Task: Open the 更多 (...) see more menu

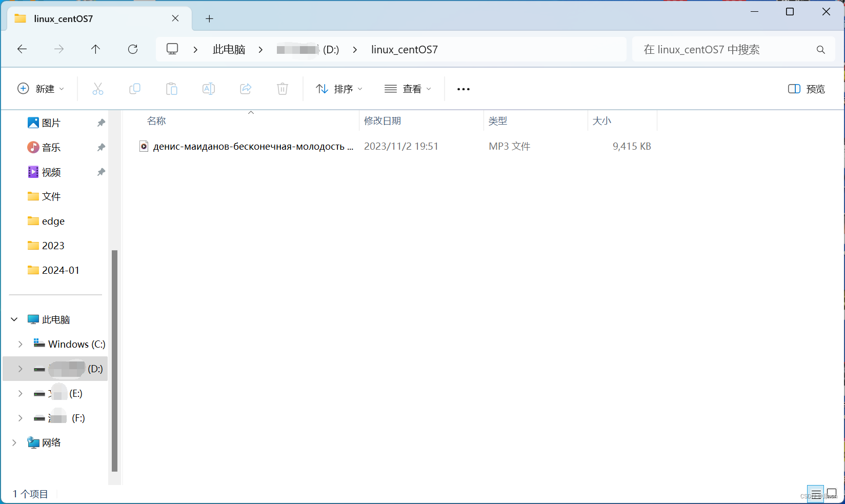Action: [463, 88]
